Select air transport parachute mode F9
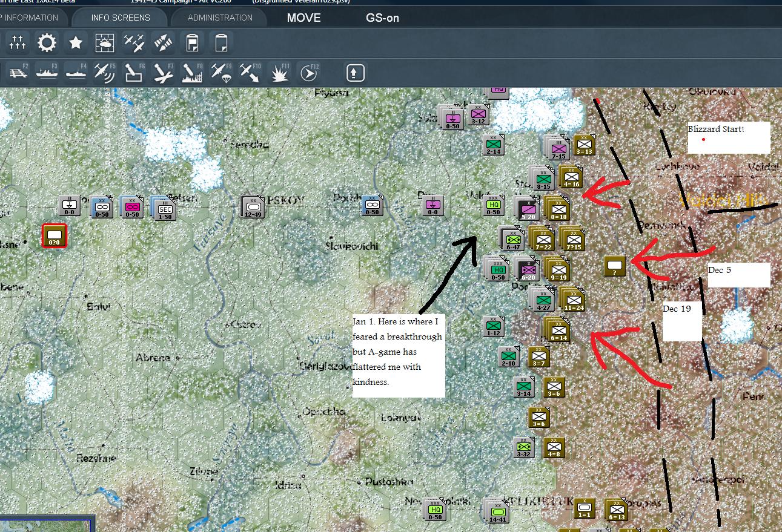This screenshot has height=532, width=782. point(221,73)
